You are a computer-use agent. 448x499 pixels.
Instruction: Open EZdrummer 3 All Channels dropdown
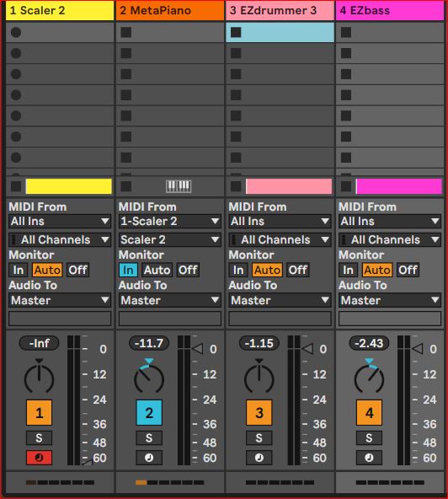pos(280,239)
